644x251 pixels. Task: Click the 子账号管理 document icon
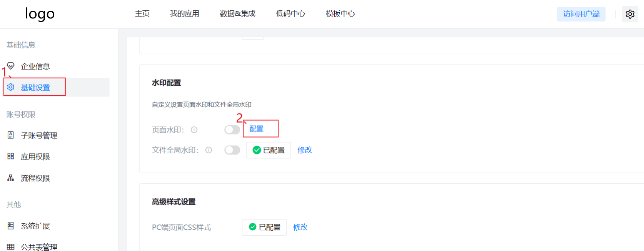coord(11,135)
